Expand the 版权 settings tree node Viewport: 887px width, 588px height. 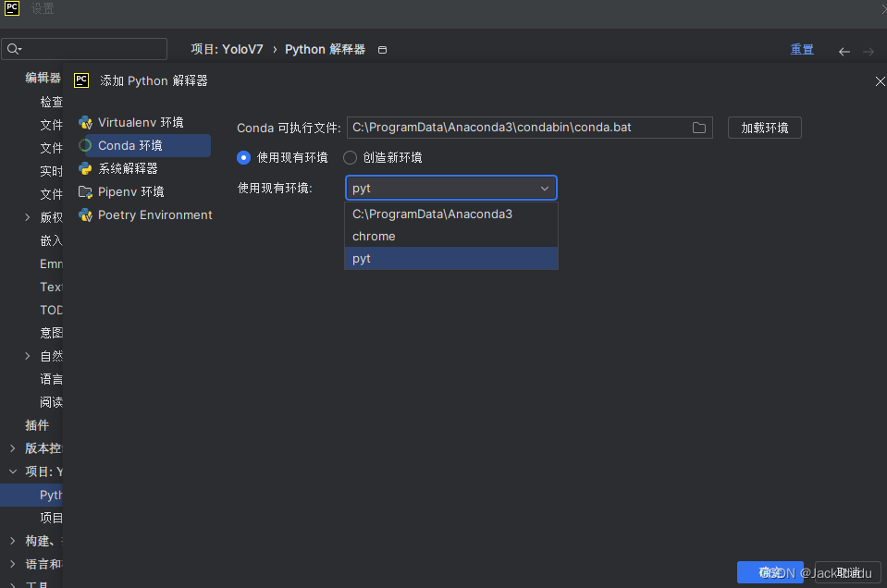27,217
